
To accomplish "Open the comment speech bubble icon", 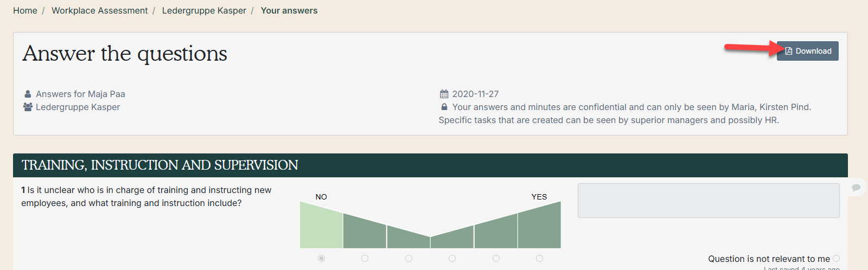I will 856,188.
